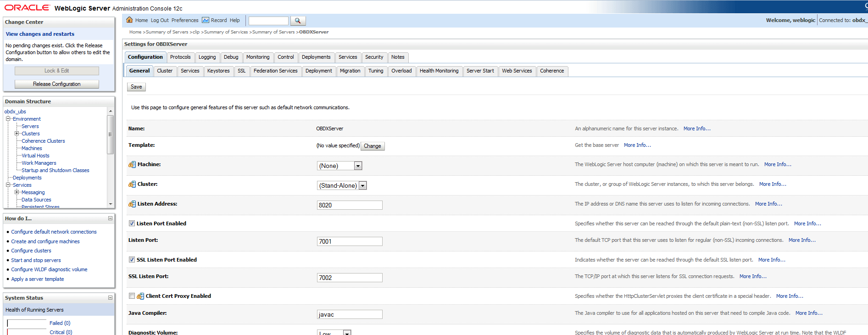Switch to the Protocols tab

click(180, 57)
